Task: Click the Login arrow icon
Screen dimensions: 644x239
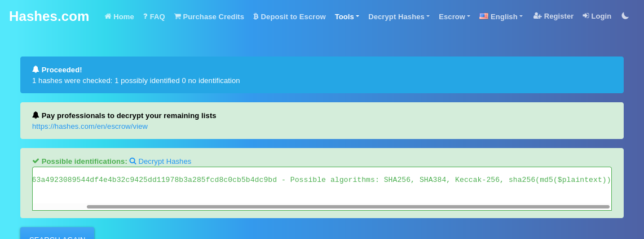Action: pos(586,16)
